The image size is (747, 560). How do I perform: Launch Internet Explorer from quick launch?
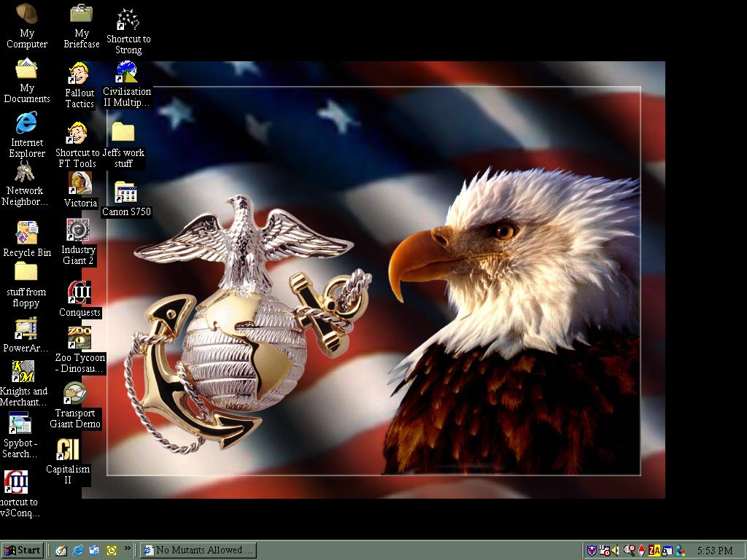click(x=77, y=551)
